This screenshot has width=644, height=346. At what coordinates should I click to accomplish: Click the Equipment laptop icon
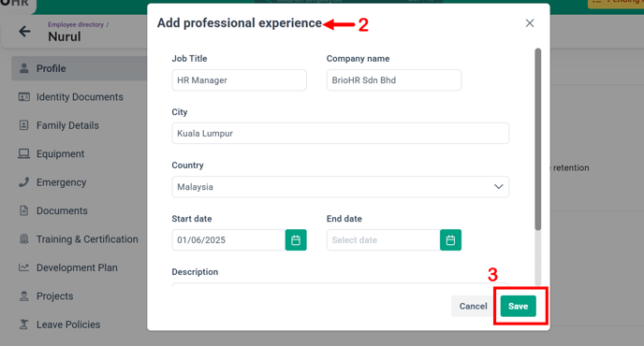(24, 154)
